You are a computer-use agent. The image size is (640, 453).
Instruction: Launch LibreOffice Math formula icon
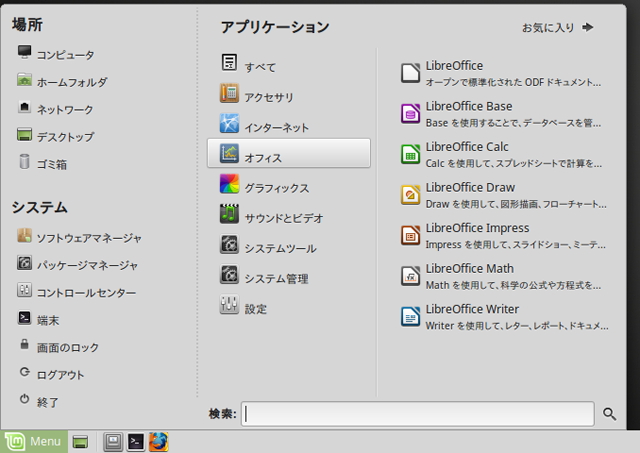click(x=410, y=276)
